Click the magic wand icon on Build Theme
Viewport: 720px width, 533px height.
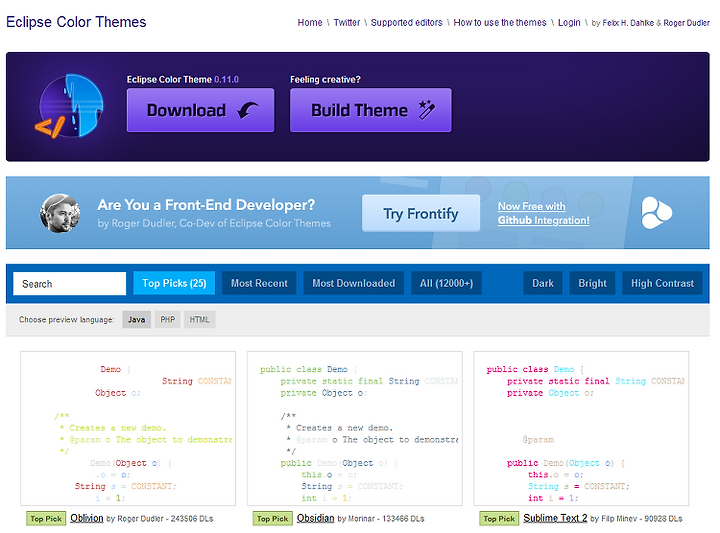coord(427,110)
